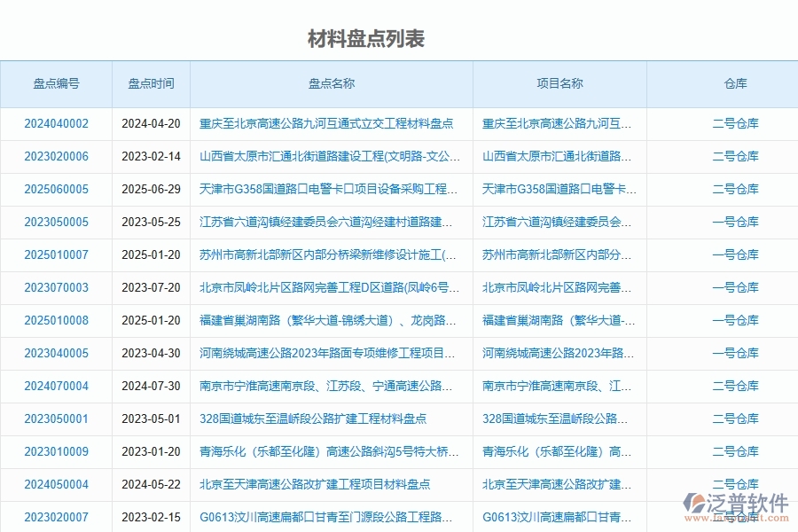Open inventory record 2025010007
Viewport: 798px width, 532px height.
[x=57, y=255]
